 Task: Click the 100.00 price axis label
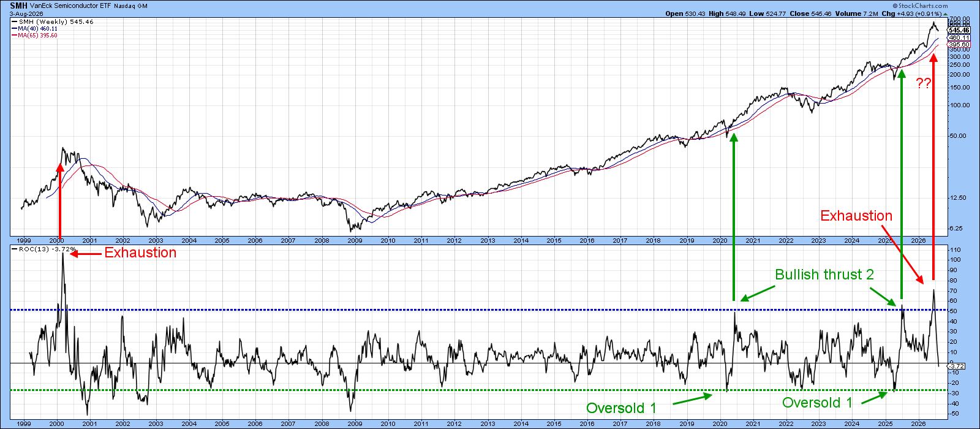pos(959,105)
